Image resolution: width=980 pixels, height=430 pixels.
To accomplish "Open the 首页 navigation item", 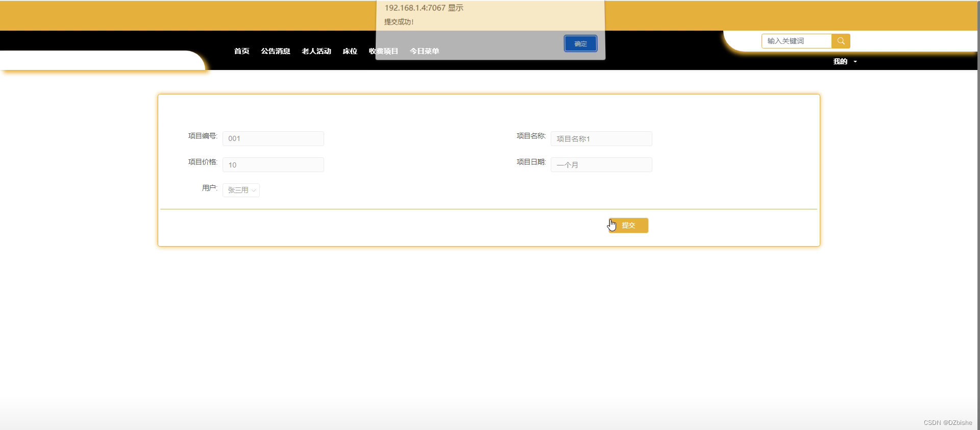I will pos(241,51).
